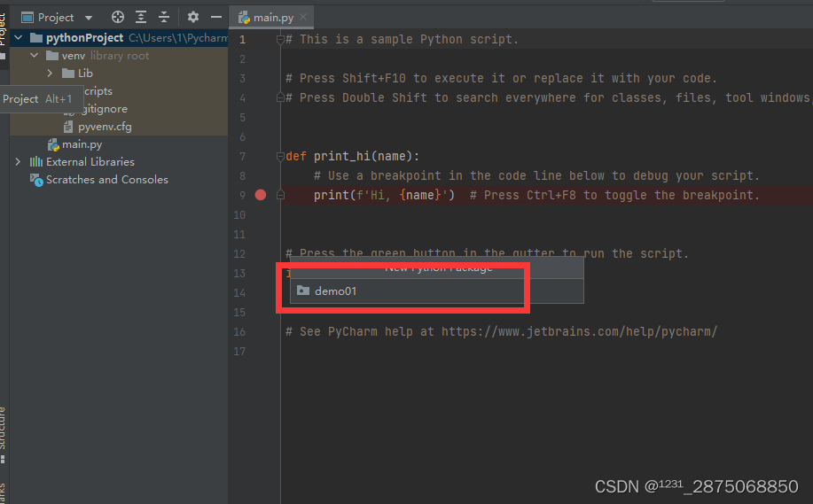The image size is (813, 504).
Task: Close the main.py tab
Action: pyautogui.click(x=303, y=17)
